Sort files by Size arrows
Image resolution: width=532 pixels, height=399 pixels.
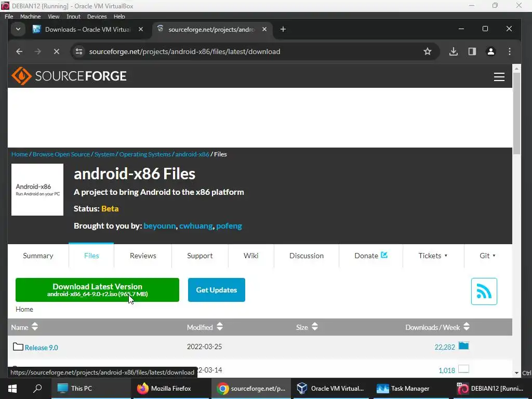[x=314, y=327]
